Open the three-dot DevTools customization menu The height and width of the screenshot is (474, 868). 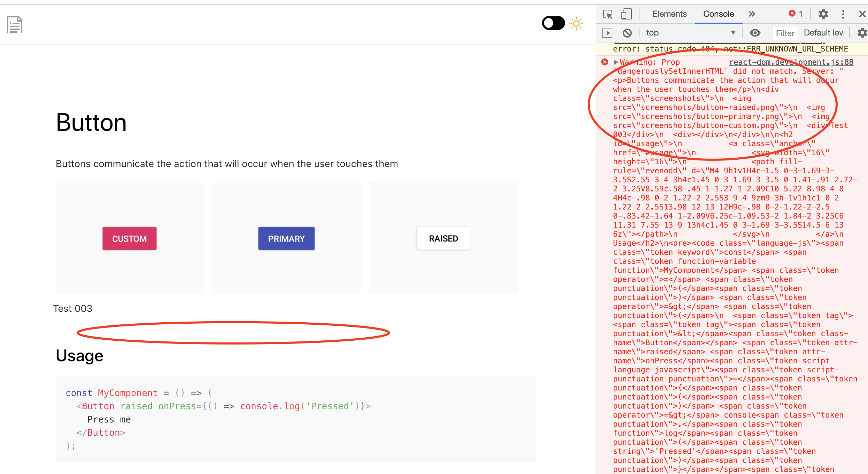click(843, 14)
